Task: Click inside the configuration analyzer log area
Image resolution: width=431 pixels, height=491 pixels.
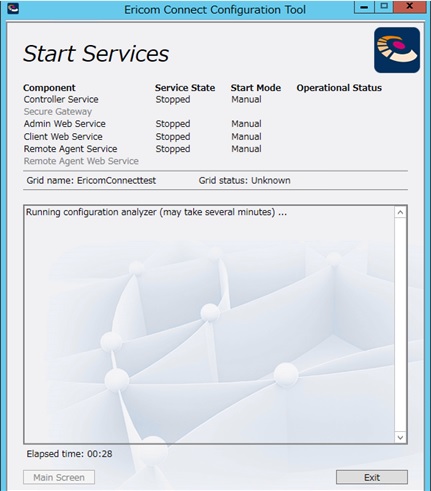Action: (209, 324)
